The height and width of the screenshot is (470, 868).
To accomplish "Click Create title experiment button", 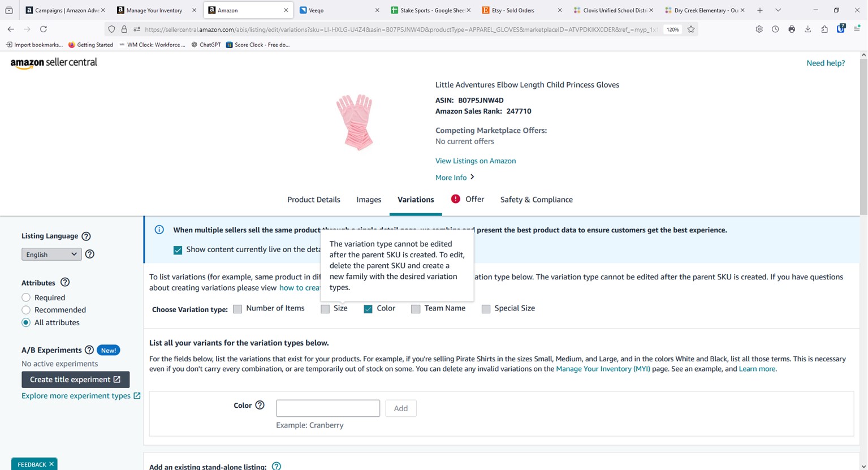I will (75, 380).
